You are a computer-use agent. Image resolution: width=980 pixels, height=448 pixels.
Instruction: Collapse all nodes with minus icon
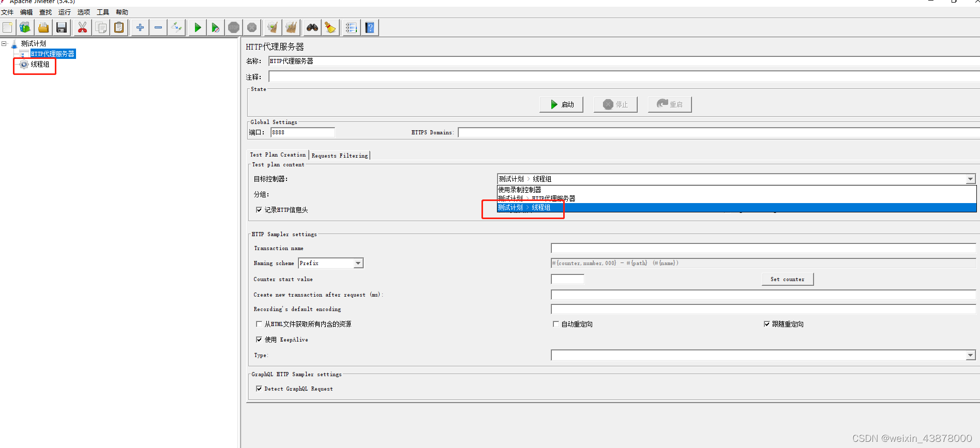pos(158,27)
